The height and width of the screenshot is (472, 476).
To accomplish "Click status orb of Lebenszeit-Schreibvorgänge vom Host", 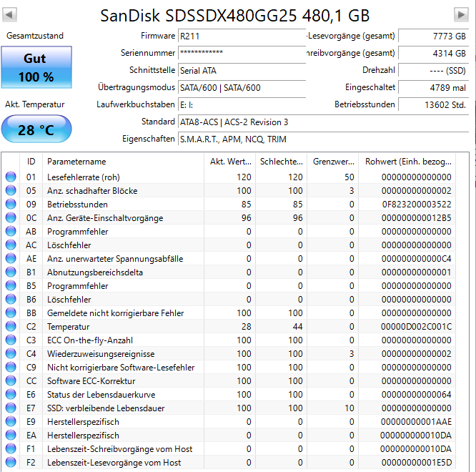I will [x=11, y=448].
